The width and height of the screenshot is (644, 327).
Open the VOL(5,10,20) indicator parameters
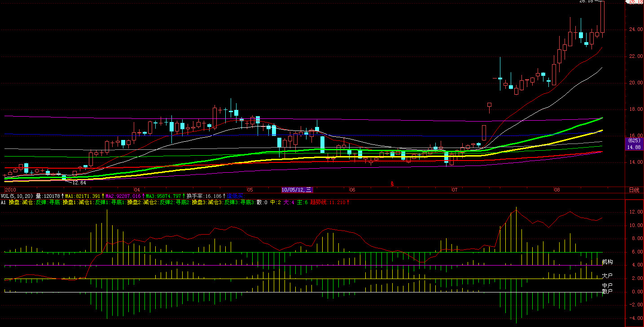click(17, 196)
